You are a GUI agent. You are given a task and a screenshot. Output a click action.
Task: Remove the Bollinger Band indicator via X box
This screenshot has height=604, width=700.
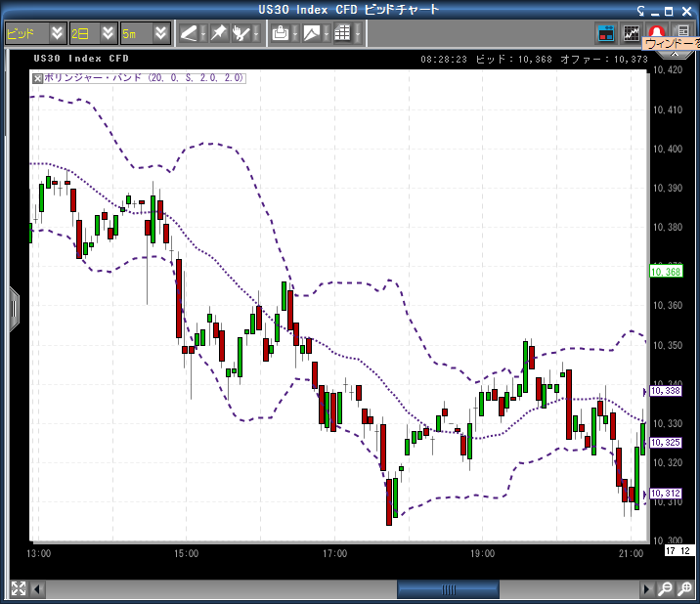pyautogui.click(x=38, y=77)
